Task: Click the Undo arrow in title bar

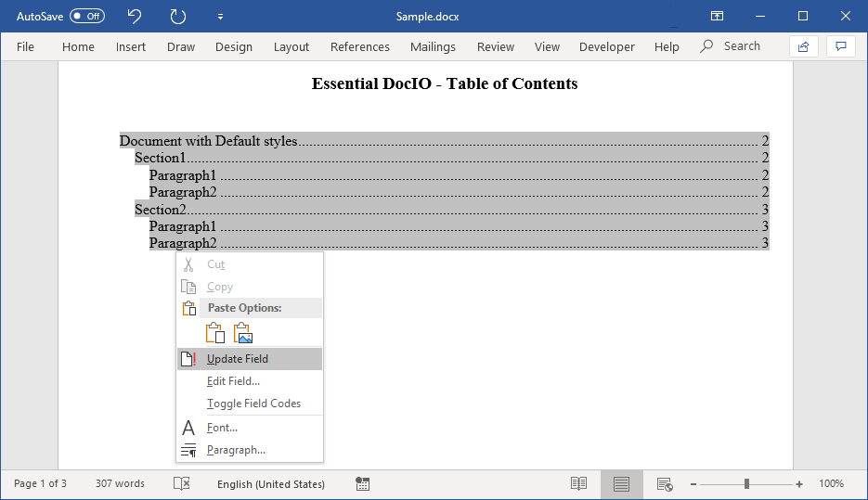Action: [x=135, y=16]
